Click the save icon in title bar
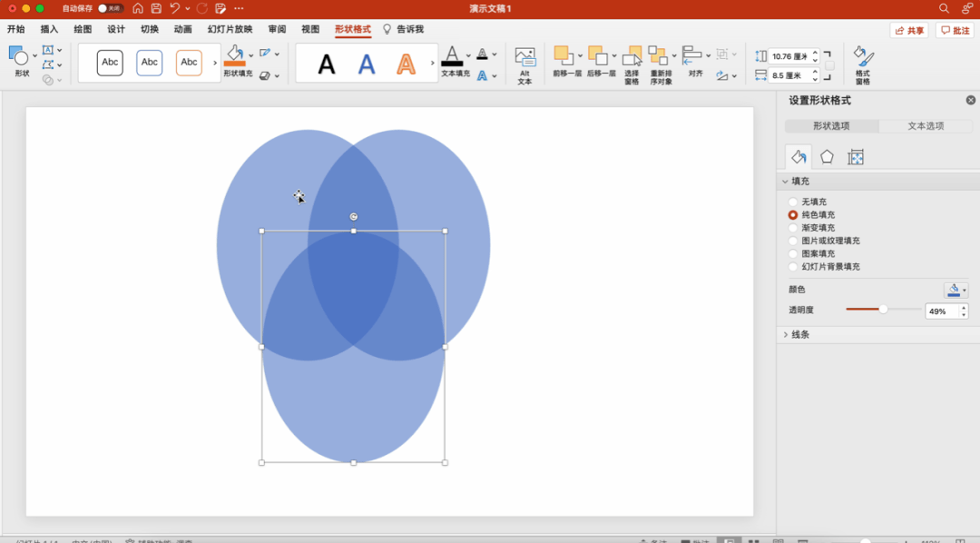 click(x=156, y=8)
